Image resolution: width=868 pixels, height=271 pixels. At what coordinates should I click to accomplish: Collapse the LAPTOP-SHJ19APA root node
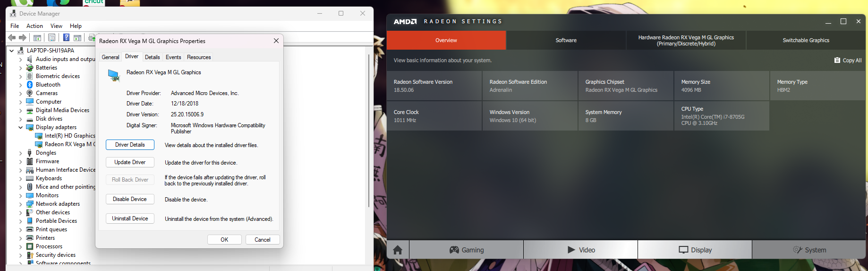coord(12,51)
